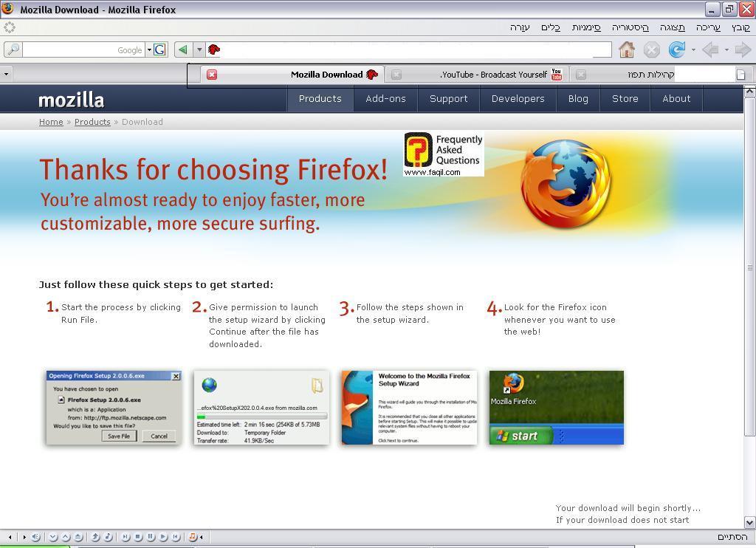The width and height of the screenshot is (756, 548).
Task: Click the Reload page icon
Action: point(676,49)
